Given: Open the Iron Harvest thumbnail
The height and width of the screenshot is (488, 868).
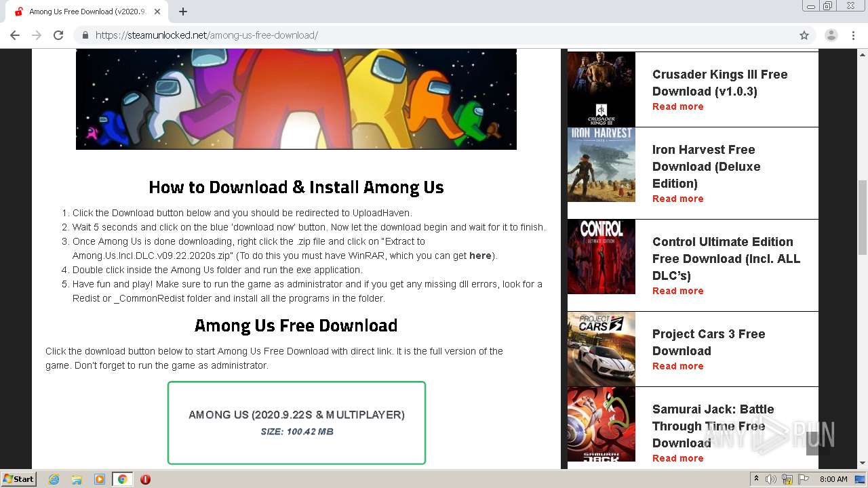Looking at the screenshot, I should pyautogui.click(x=601, y=165).
